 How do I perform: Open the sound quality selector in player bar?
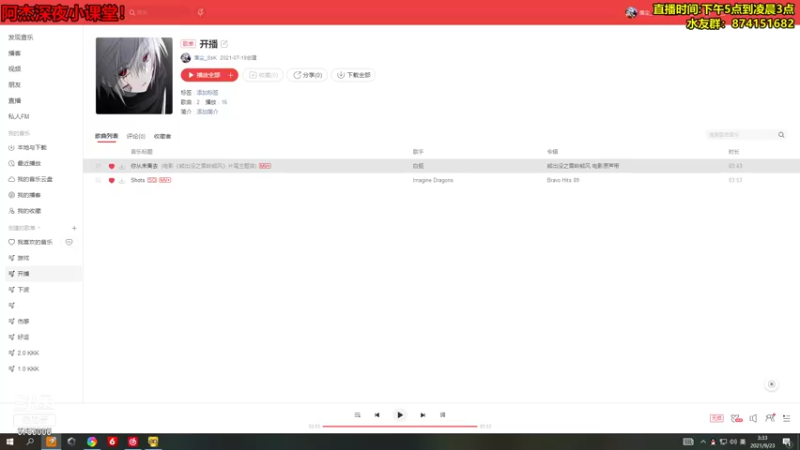pyautogui.click(x=716, y=418)
